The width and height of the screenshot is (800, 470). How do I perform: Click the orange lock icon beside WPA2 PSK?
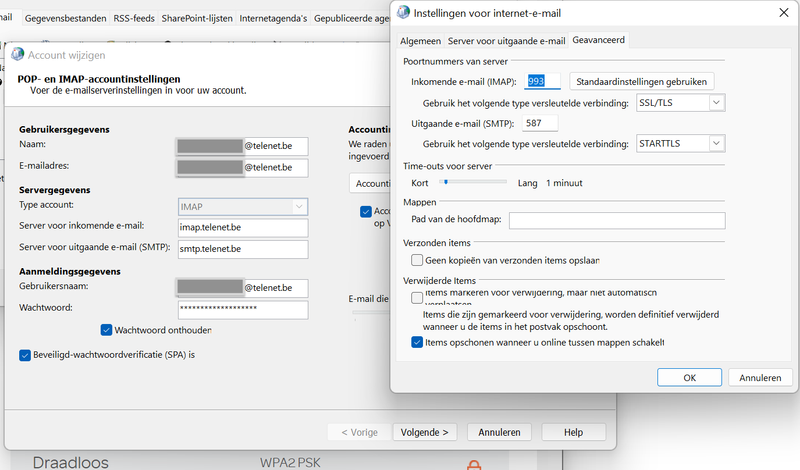(x=474, y=463)
